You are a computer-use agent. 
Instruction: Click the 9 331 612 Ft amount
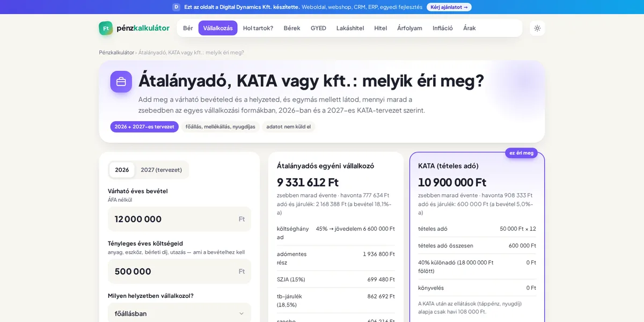pos(308,182)
